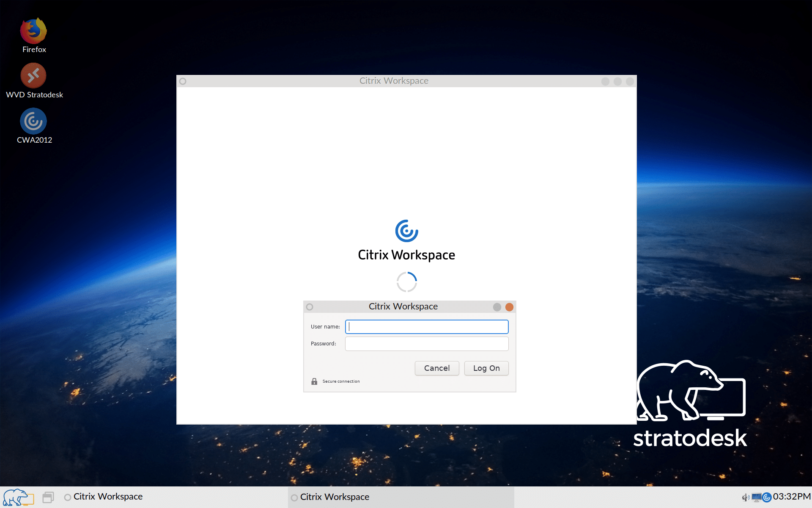
Task: Click the lock icon beside Secure connection
Action: [x=314, y=381]
